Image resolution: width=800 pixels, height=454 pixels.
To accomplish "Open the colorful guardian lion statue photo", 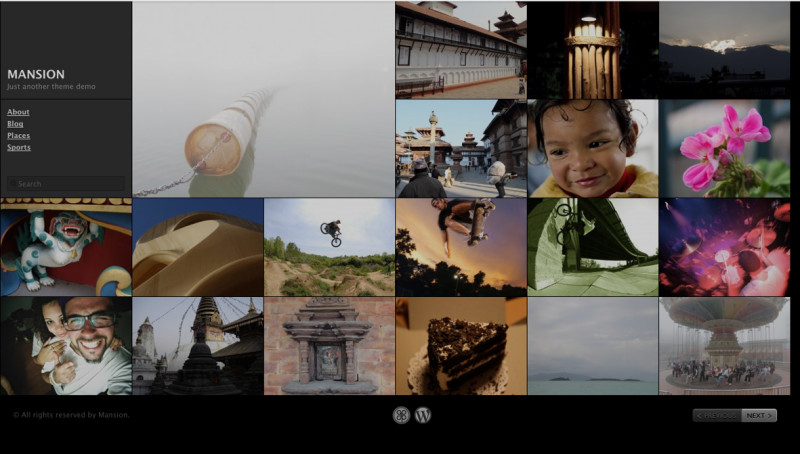I will [66, 247].
